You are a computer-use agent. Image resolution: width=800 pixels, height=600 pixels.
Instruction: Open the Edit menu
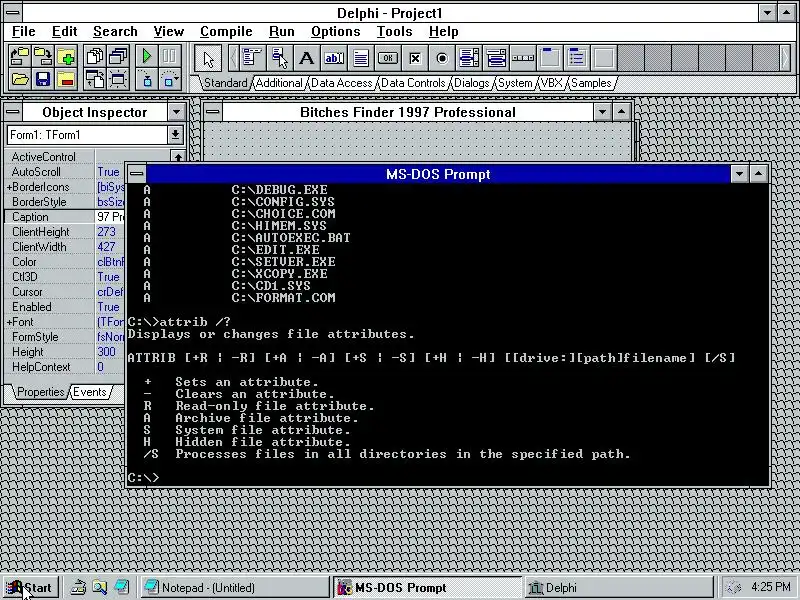point(64,32)
